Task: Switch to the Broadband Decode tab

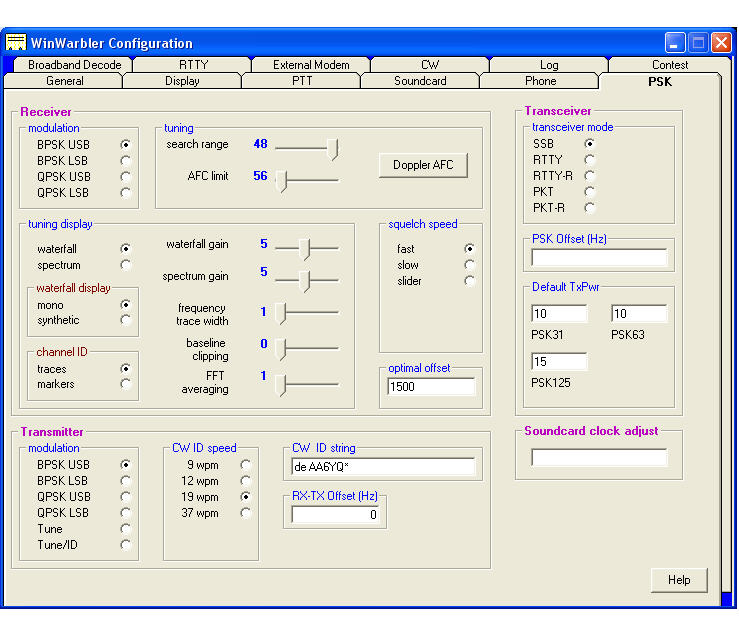Action: [x=74, y=65]
